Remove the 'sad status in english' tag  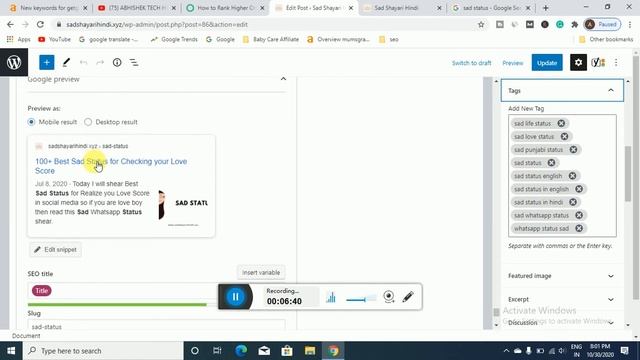[579, 189]
